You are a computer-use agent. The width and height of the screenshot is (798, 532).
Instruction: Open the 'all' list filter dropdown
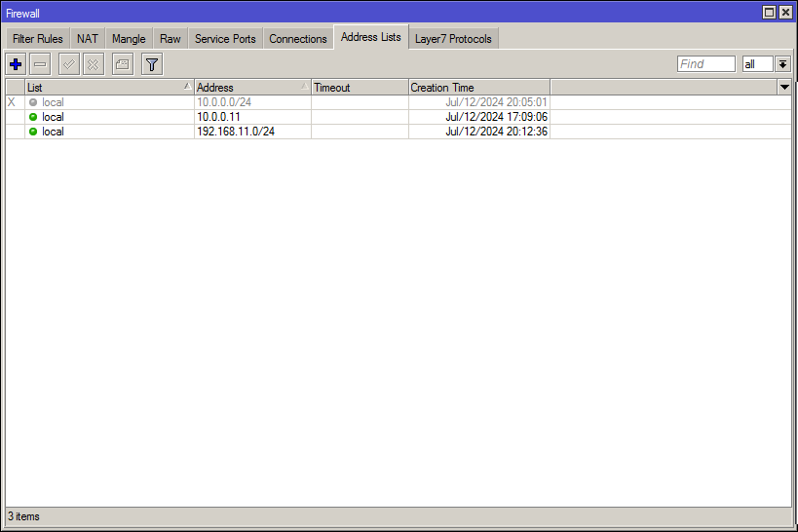[x=782, y=64]
